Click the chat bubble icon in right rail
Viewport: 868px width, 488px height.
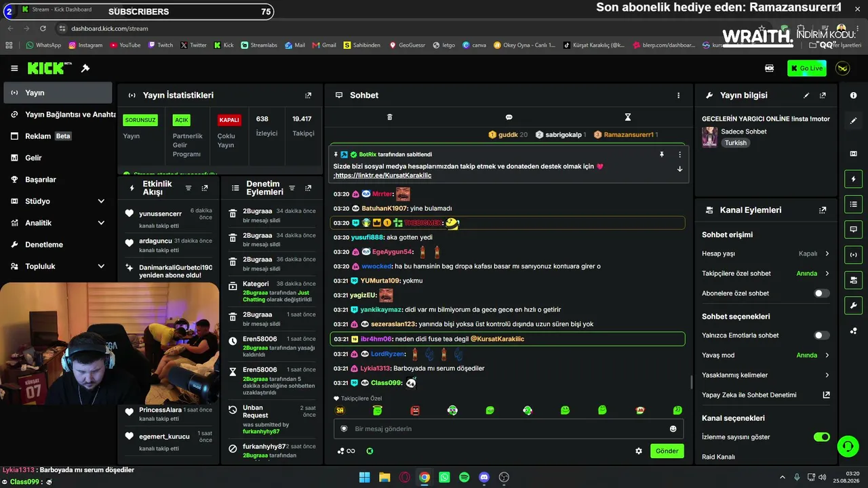pos(853,229)
